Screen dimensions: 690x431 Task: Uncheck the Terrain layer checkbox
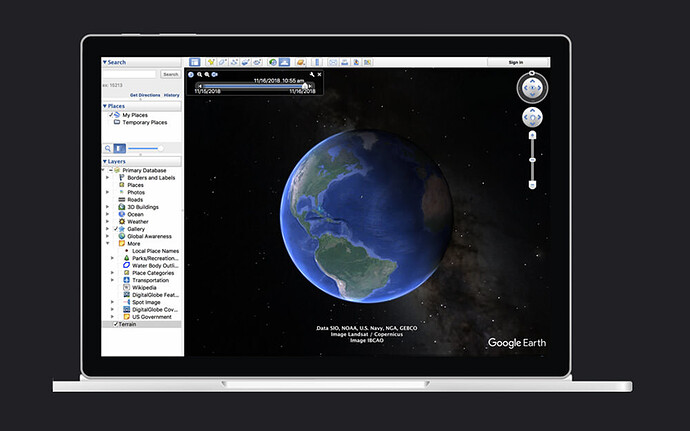point(116,324)
